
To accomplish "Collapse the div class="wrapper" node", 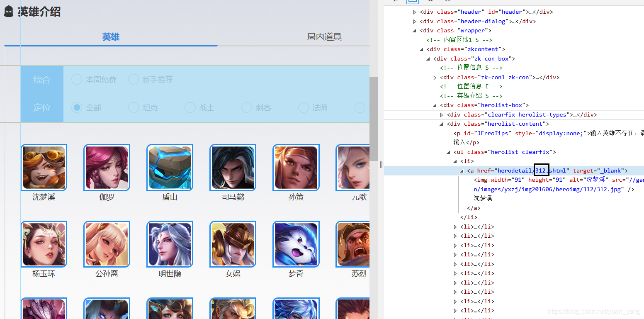I will [x=415, y=31].
